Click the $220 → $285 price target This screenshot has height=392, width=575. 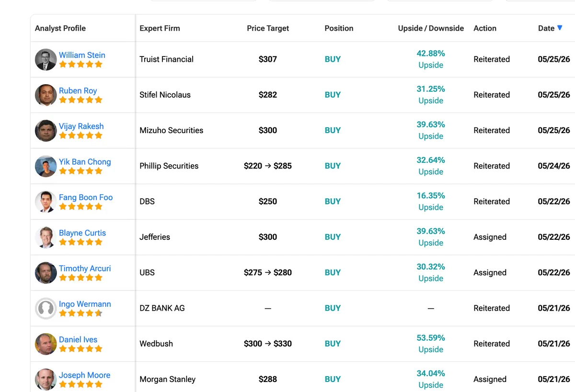click(268, 166)
